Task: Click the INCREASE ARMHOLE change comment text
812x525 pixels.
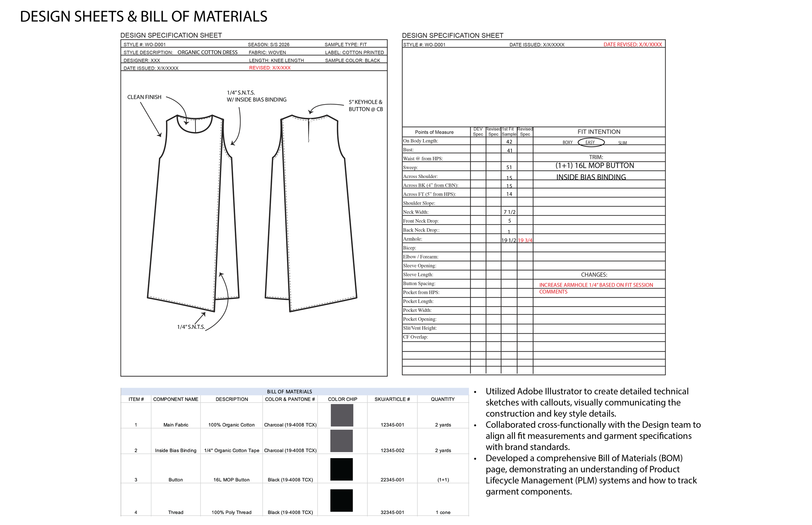Action: tap(596, 285)
